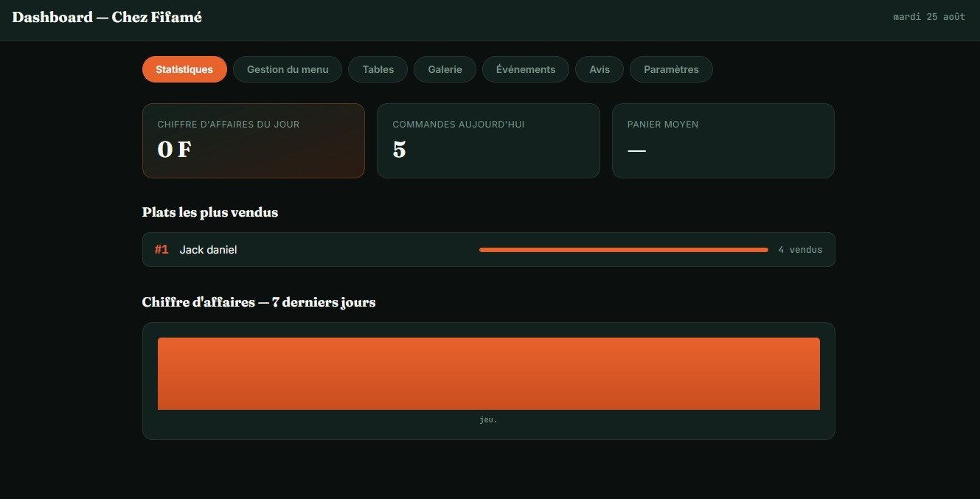Screen dimensions: 980x499
Task: Click the #1 rank label
Action: tap(161, 250)
